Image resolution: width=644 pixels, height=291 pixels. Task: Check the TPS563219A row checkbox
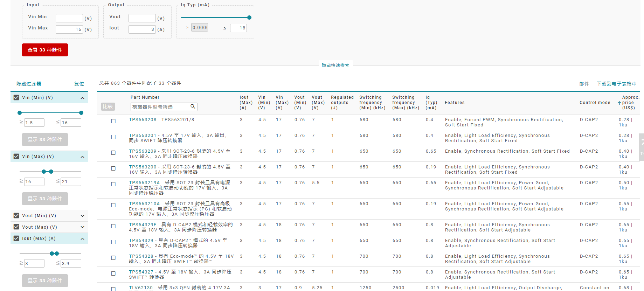[x=113, y=184]
